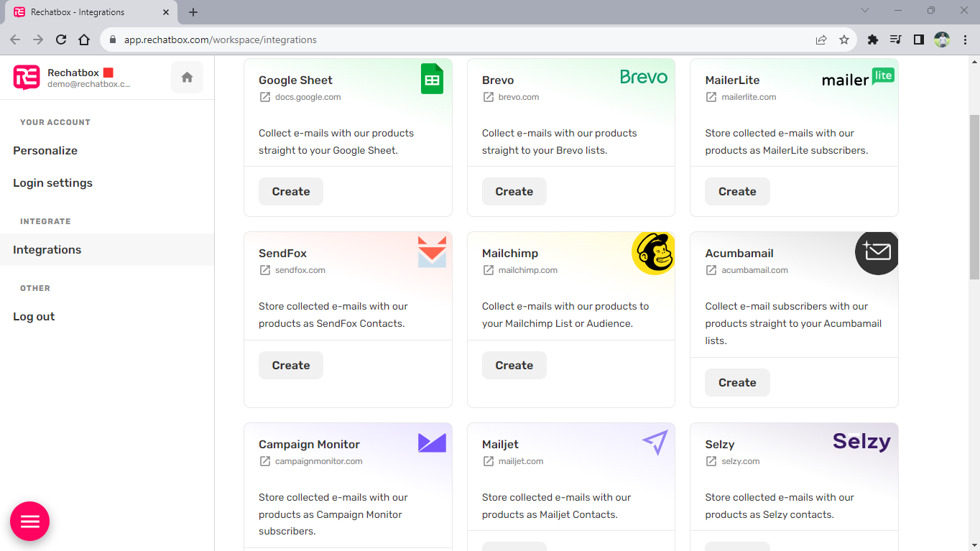Visit the selzy.com link
Image resolution: width=980 pixels, height=551 pixels.
tap(740, 461)
